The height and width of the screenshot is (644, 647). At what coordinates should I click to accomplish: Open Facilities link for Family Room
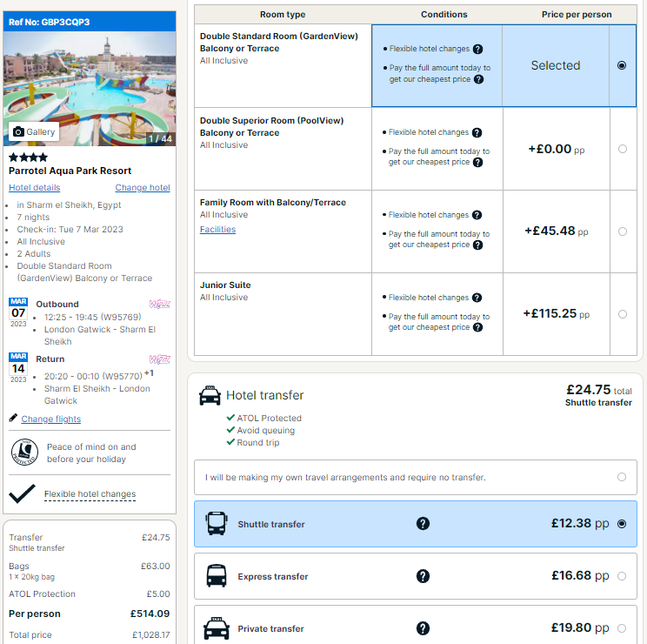click(x=217, y=229)
